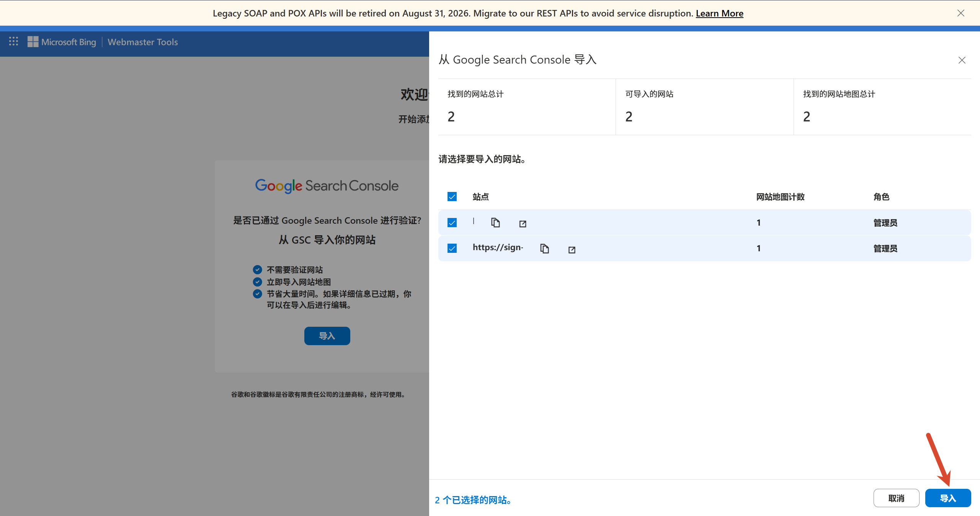Click the 找到的网站地图总计 stat label
This screenshot has height=516, width=980.
point(839,94)
